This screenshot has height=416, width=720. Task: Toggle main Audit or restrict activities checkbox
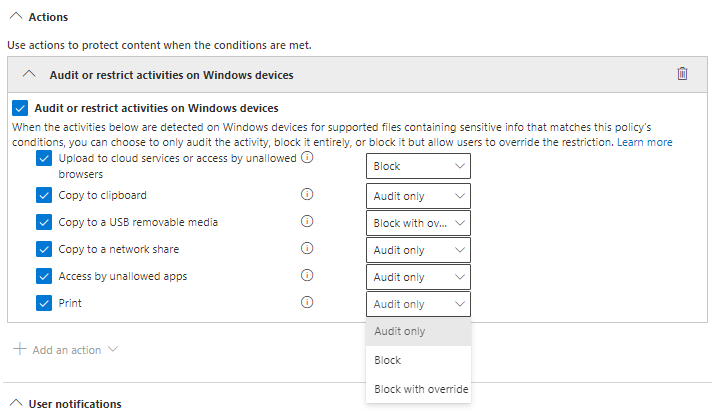[x=21, y=108]
